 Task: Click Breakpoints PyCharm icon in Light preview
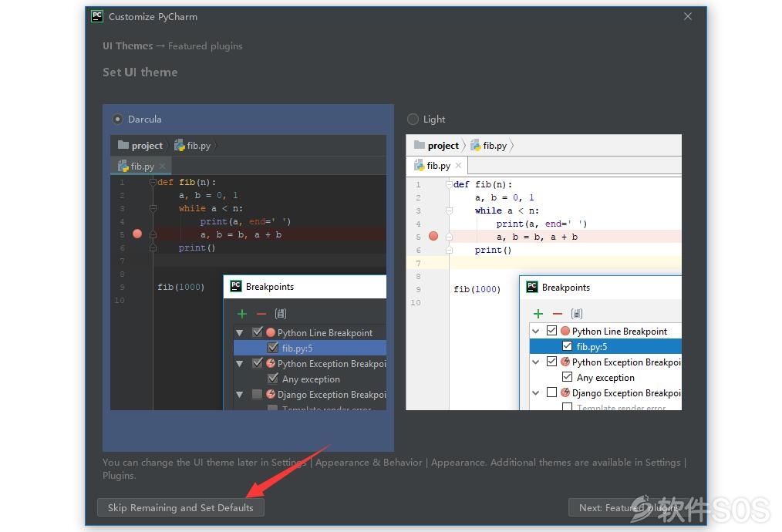pyautogui.click(x=532, y=287)
